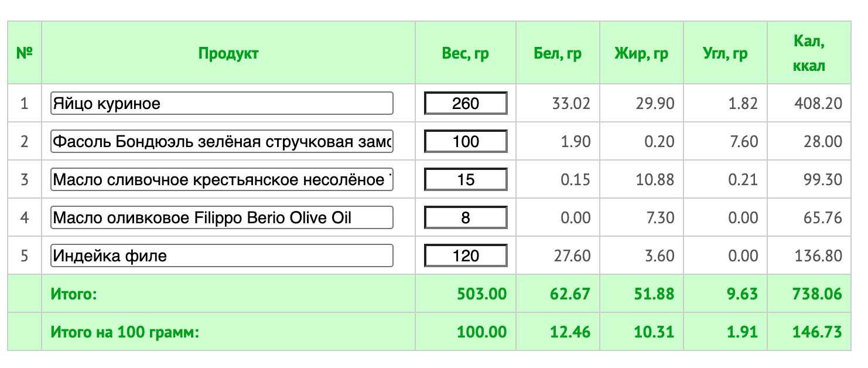The height and width of the screenshot is (368, 868).
Task: Click the weight field containing 260
Action: (x=466, y=104)
